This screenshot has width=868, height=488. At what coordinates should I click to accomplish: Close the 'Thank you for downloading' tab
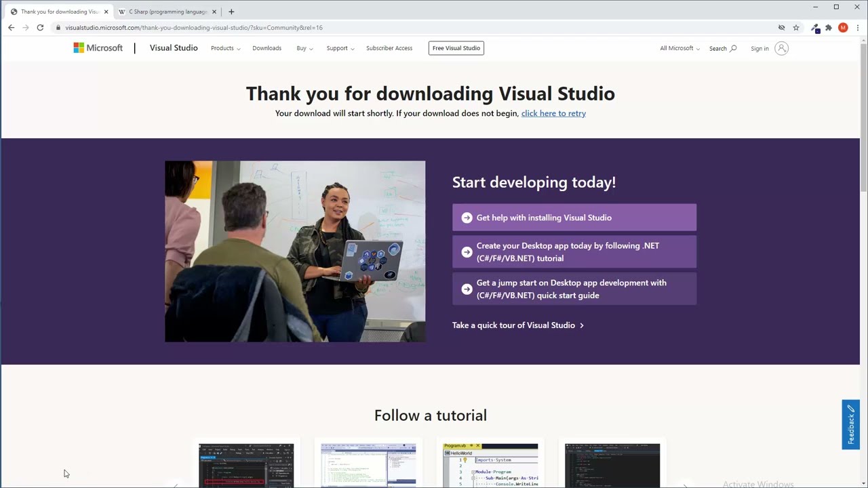[x=106, y=12]
